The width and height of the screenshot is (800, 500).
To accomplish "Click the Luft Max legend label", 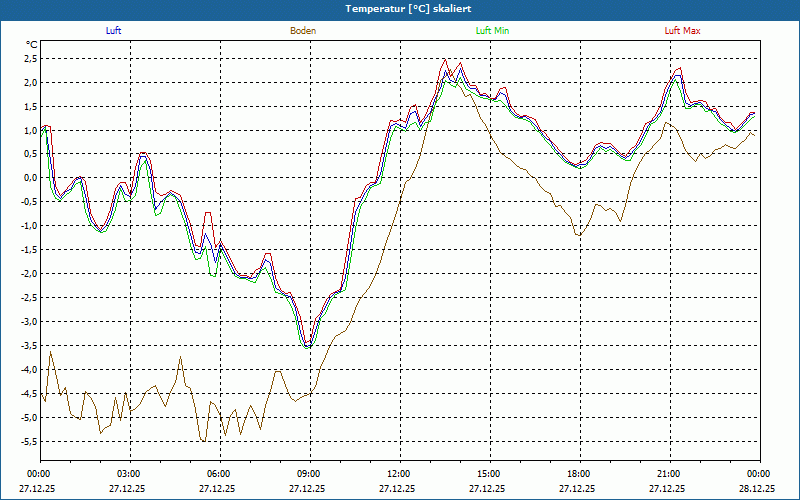I will [682, 31].
